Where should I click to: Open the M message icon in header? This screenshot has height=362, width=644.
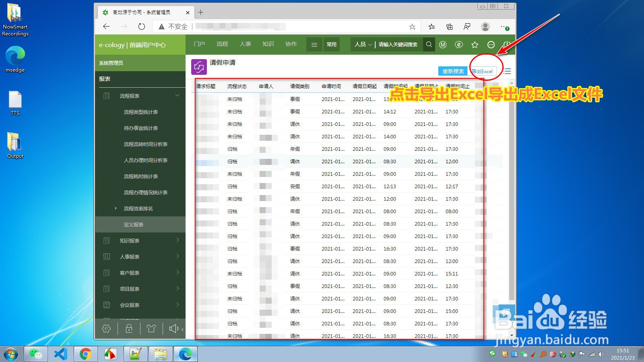(443, 45)
